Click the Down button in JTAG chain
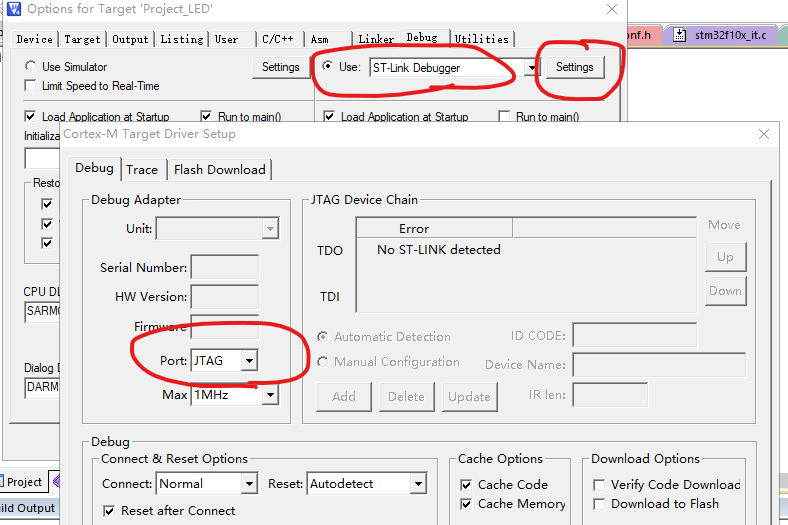The height and width of the screenshot is (525, 788). (x=725, y=291)
